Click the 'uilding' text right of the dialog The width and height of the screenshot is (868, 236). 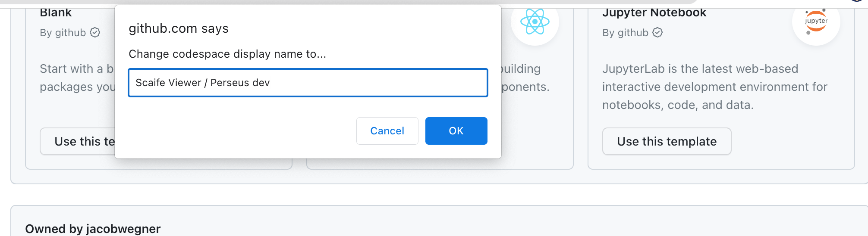(x=522, y=69)
